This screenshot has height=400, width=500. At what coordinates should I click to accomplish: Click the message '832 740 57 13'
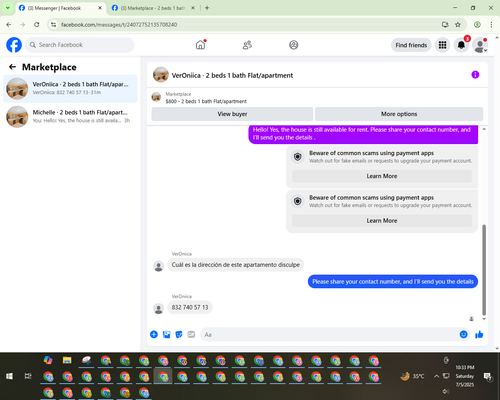point(190,307)
